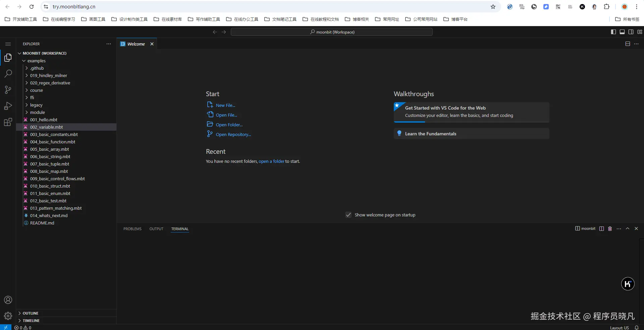Click the floating round H badge

628,284
